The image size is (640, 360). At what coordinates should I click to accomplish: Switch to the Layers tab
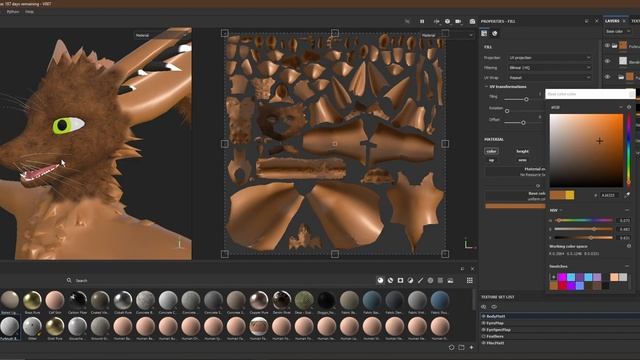pos(612,21)
